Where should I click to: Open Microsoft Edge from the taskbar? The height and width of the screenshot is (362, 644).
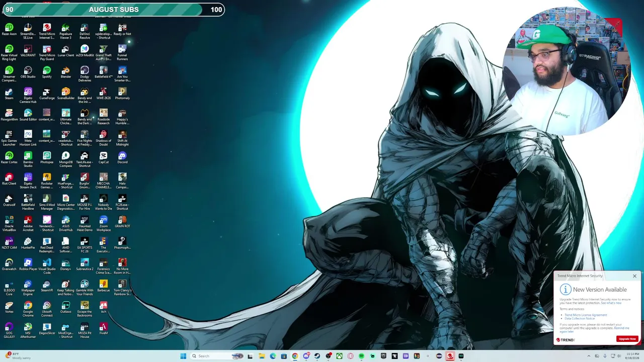click(273, 356)
